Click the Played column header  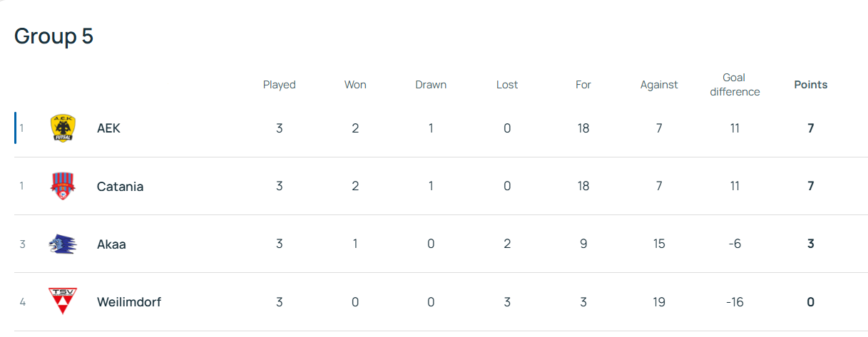[x=279, y=85]
